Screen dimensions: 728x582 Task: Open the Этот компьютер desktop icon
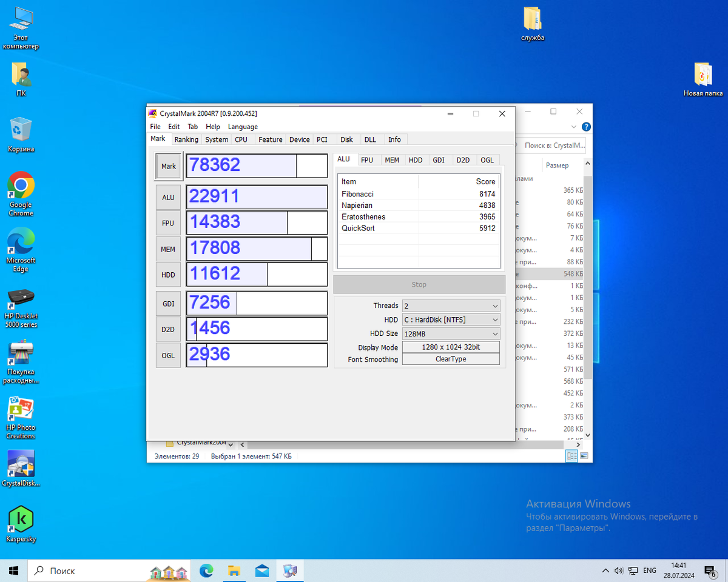click(x=21, y=27)
